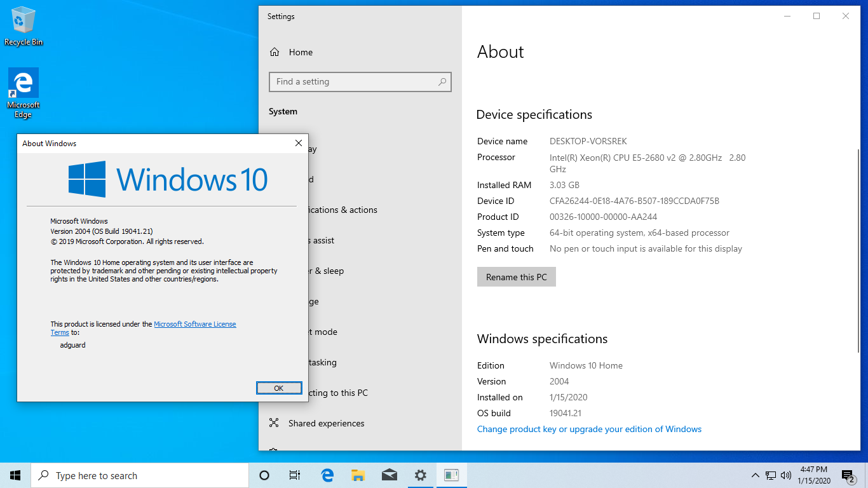Screen dimensions: 868x488
Task: Select the Tablet mode sidebar item
Action: coord(323,332)
